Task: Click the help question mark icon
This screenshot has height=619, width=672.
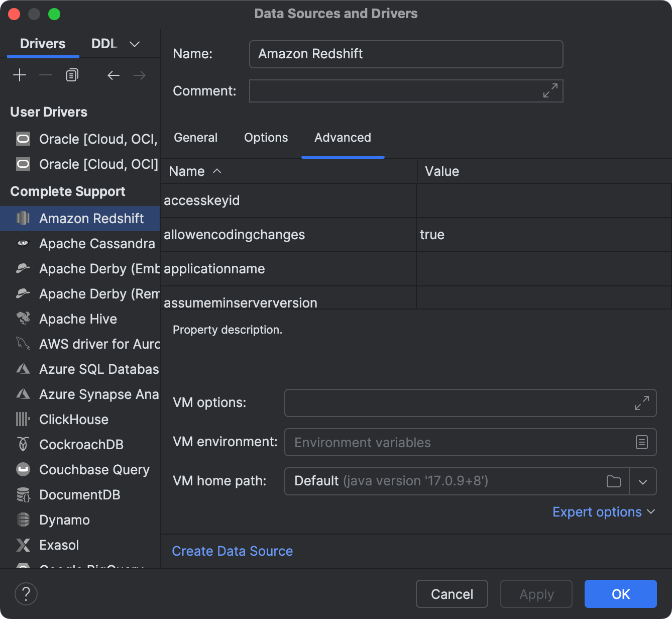Action: point(26,594)
